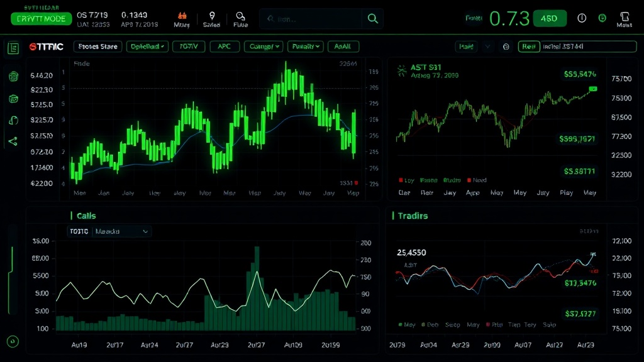Select the 'Stones Stare' tab
Viewport: 644px width, 362px height.
(x=97, y=47)
